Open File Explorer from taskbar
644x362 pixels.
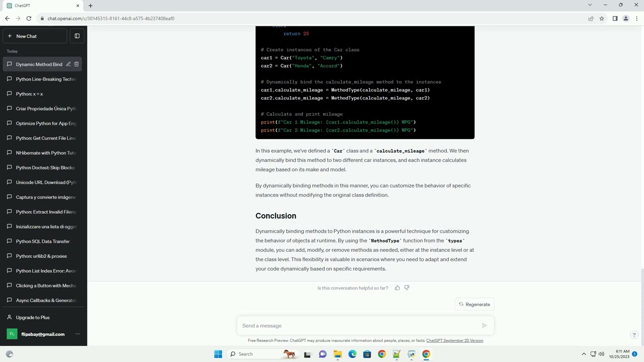click(x=338, y=354)
